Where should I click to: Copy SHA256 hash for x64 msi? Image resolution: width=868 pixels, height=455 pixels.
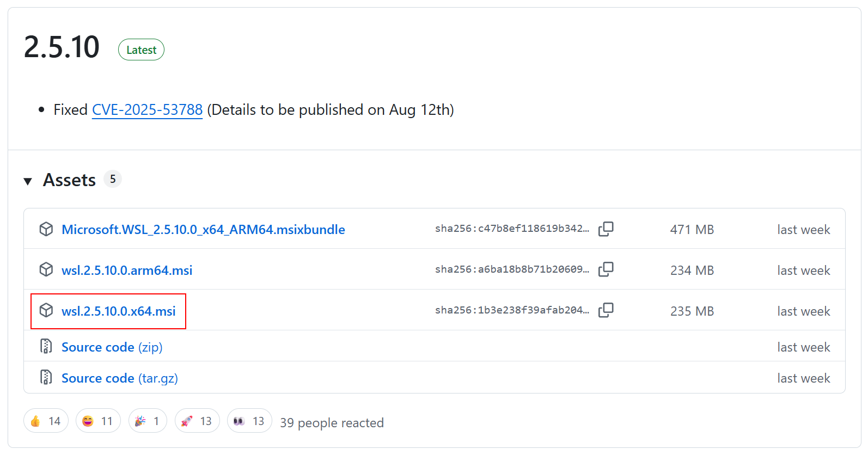[606, 310]
